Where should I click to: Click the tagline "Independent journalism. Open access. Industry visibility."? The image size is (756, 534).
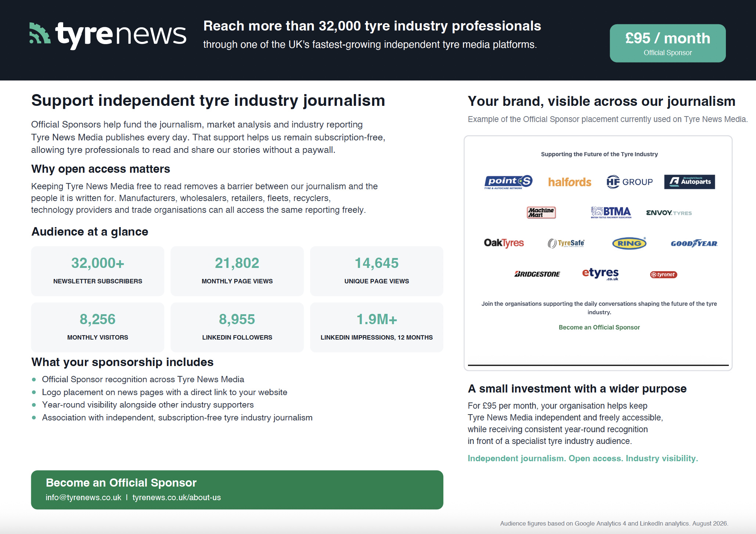coord(583,459)
